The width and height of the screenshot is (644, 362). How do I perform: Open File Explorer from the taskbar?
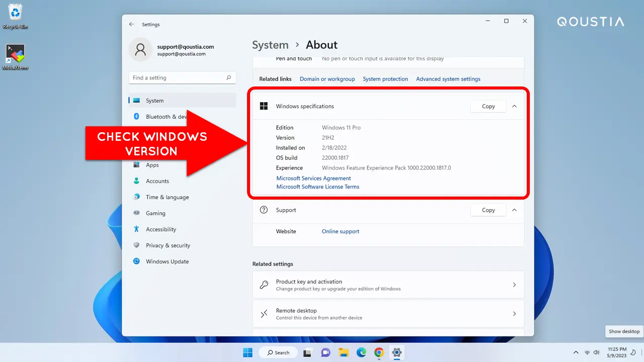coord(344,352)
